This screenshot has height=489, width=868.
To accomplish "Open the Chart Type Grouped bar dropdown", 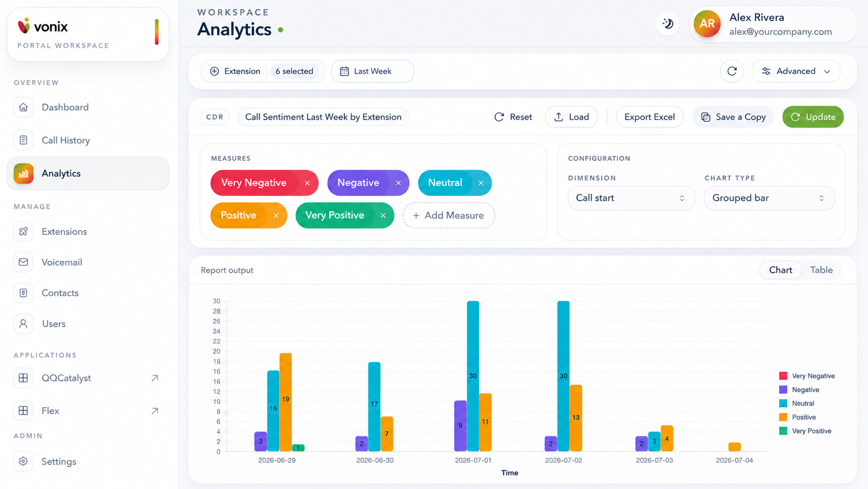I will [x=769, y=198].
